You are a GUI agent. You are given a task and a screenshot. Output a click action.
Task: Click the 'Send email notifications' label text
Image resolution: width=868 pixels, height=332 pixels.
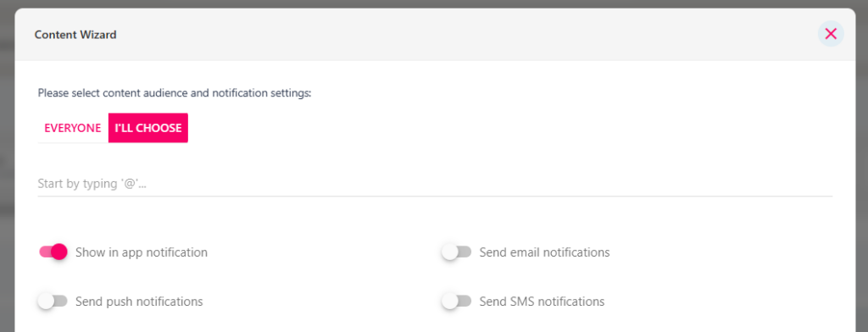click(545, 252)
